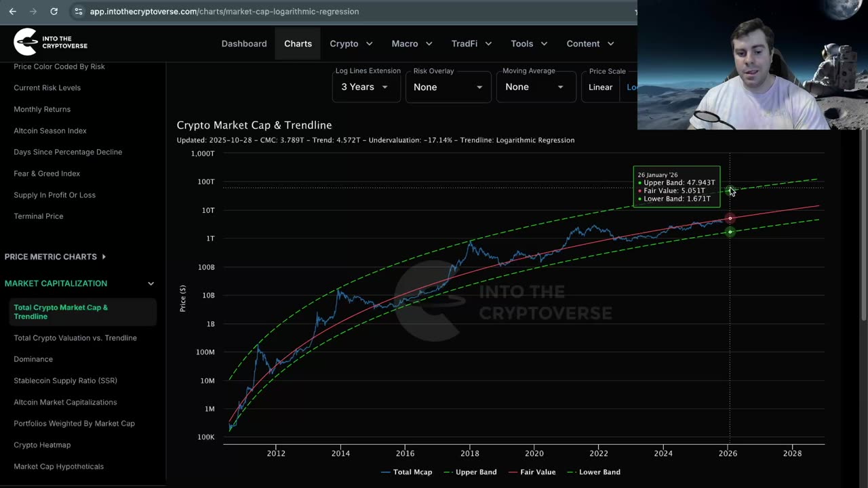This screenshot has height=488, width=868.
Task: Expand the Price Metric Charts section
Action: click(55, 257)
